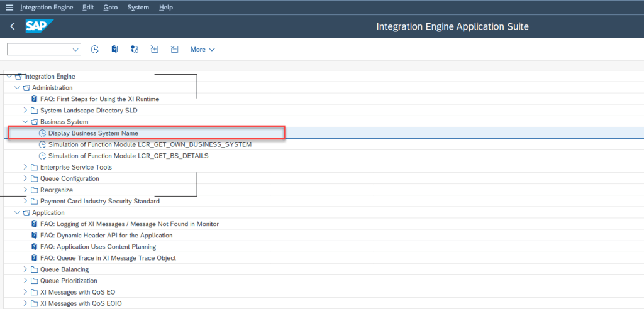Viewport: 644px width, 309px height.
Task: Open the Goto menu
Action: point(110,8)
